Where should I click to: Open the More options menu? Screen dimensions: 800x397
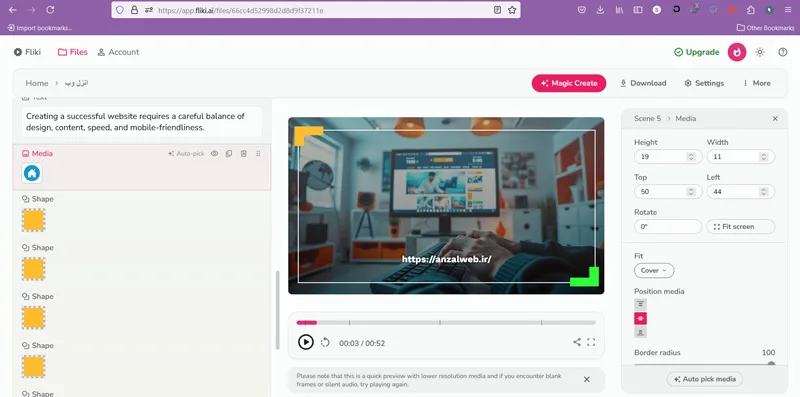(x=757, y=83)
